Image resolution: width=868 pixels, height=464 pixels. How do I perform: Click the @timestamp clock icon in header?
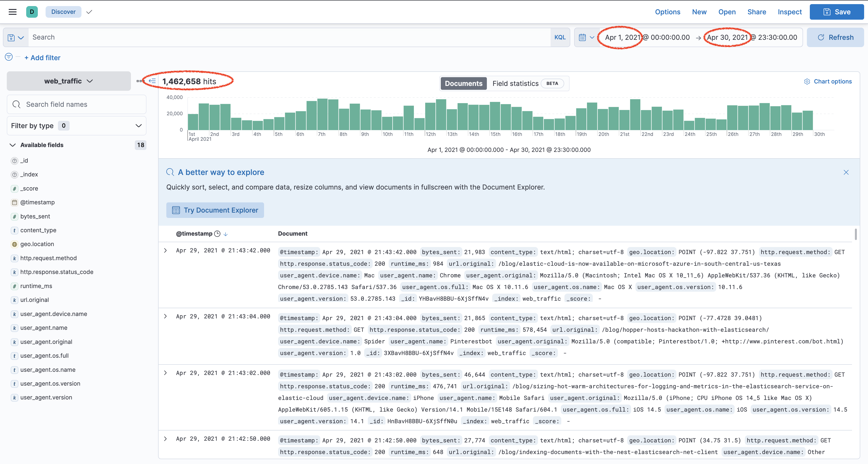tap(217, 234)
